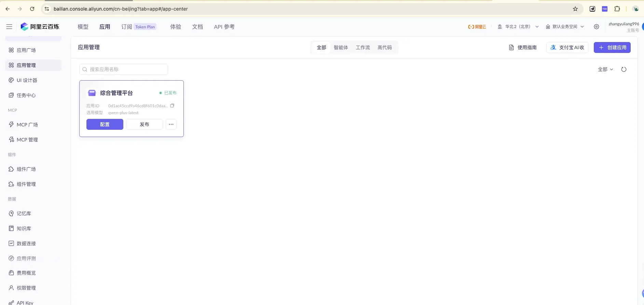
Task: Click the browser address bar URL
Action: pos(121,9)
